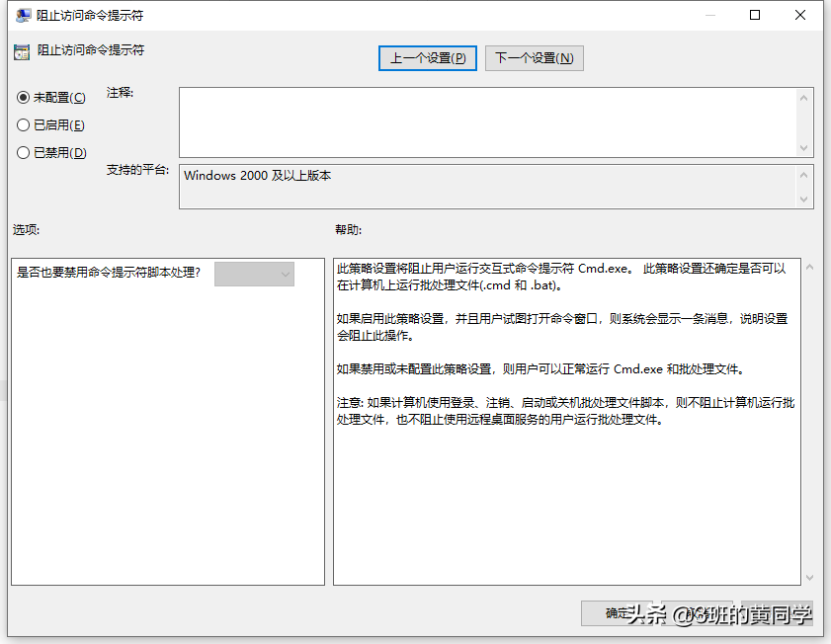Click heading text 阻止访问命令提示符 beside icon
Image resolution: width=831 pixels, height=644 pixels.
[91, 50]
